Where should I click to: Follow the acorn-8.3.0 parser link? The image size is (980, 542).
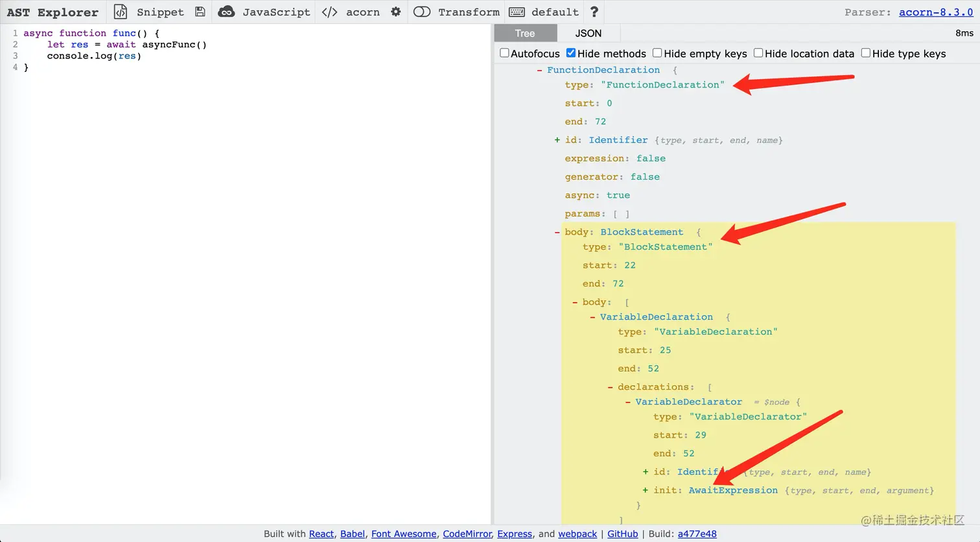click(936, 12)
